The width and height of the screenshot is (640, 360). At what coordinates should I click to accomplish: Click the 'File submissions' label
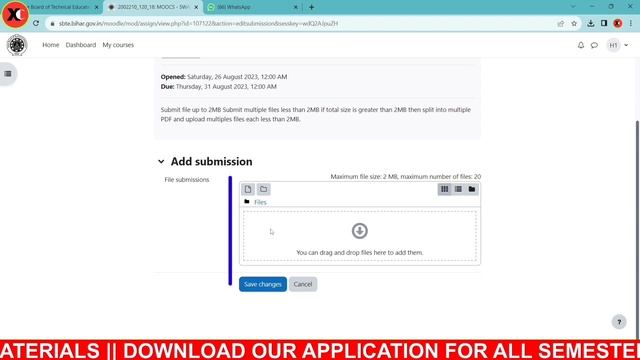click(187, 180)
